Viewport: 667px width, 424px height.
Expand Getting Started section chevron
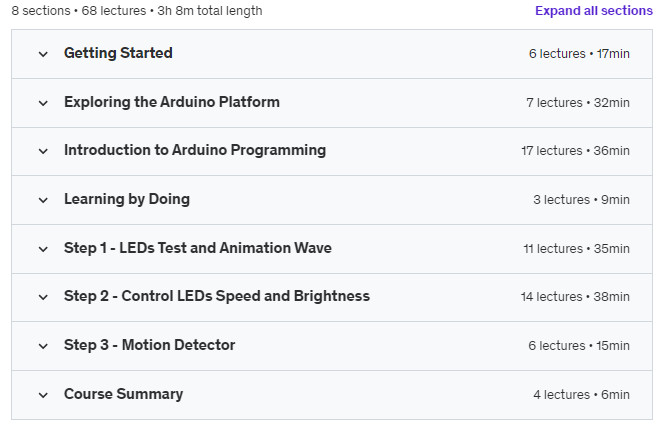[x=43, y=54]
